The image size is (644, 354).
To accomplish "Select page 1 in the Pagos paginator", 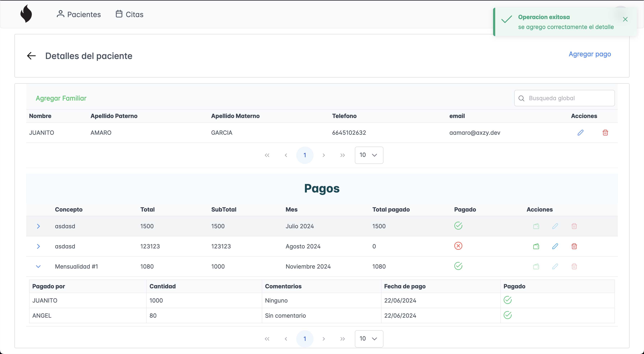I will pyautogui.click(x=305, y=339).
